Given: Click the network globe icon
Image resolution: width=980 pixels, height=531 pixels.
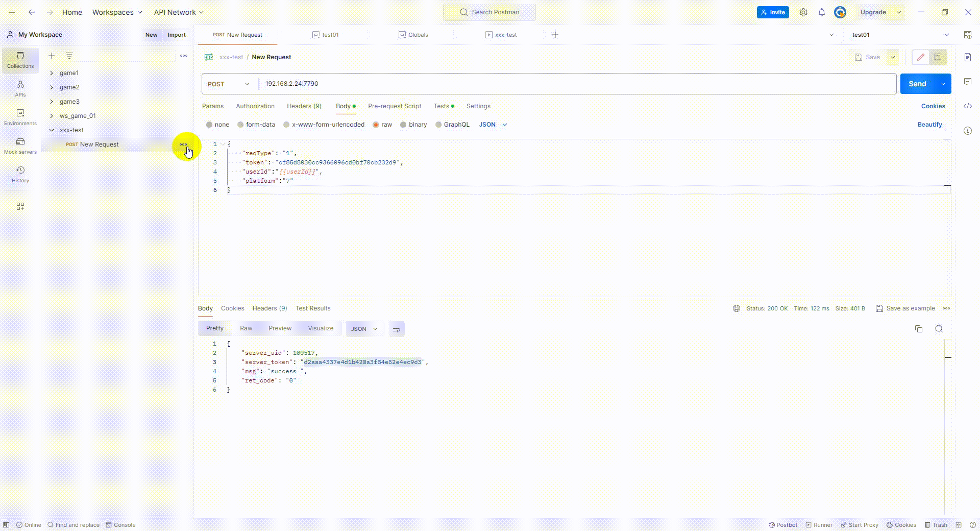Looking at the screenshot, I should pyautogui.click(x=737, y=308).
